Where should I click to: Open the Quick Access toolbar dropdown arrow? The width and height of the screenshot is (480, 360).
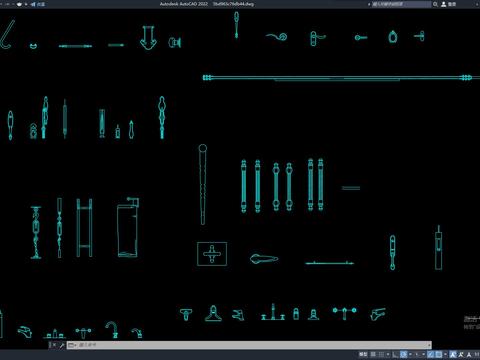tap(26, 4)
